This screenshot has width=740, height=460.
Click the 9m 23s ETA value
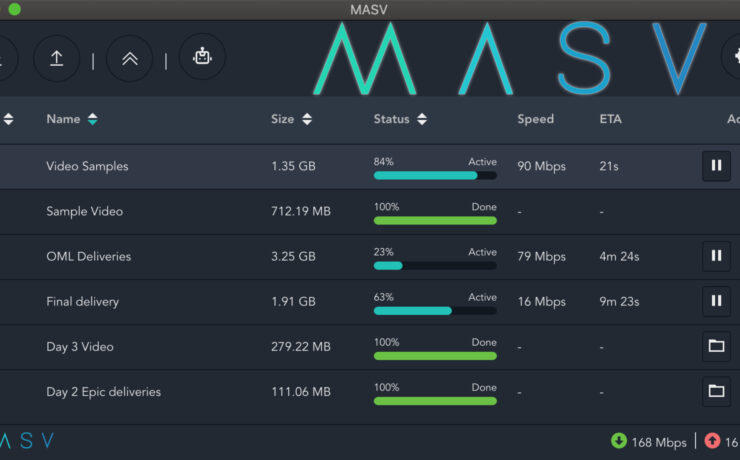tap(619, 301)
